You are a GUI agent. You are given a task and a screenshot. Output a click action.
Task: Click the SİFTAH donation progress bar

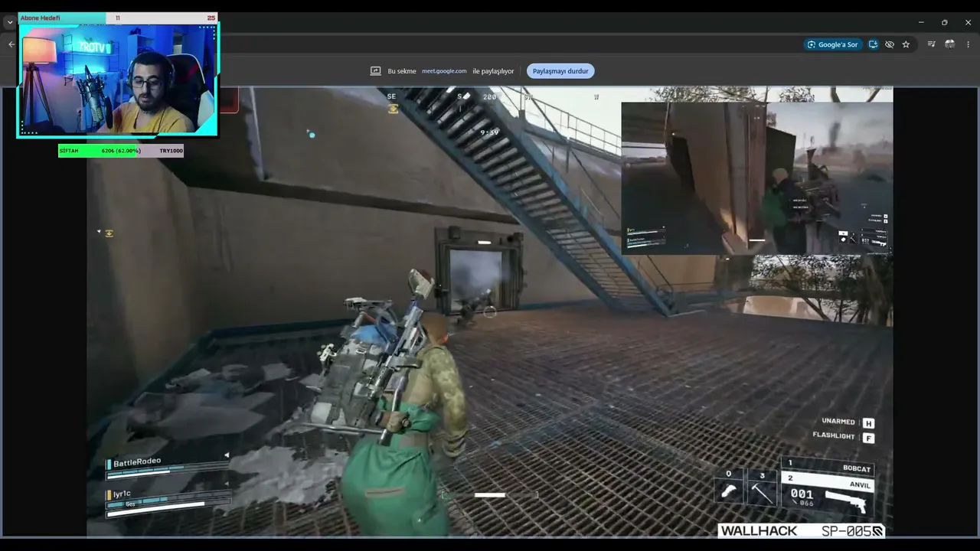point(121,151)
